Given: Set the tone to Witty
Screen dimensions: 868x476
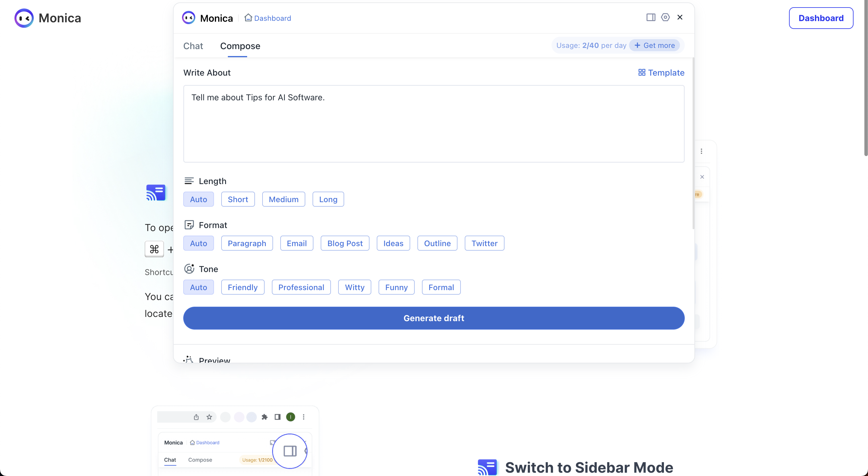Looking at the screenshot, I should tap(354, 287).
